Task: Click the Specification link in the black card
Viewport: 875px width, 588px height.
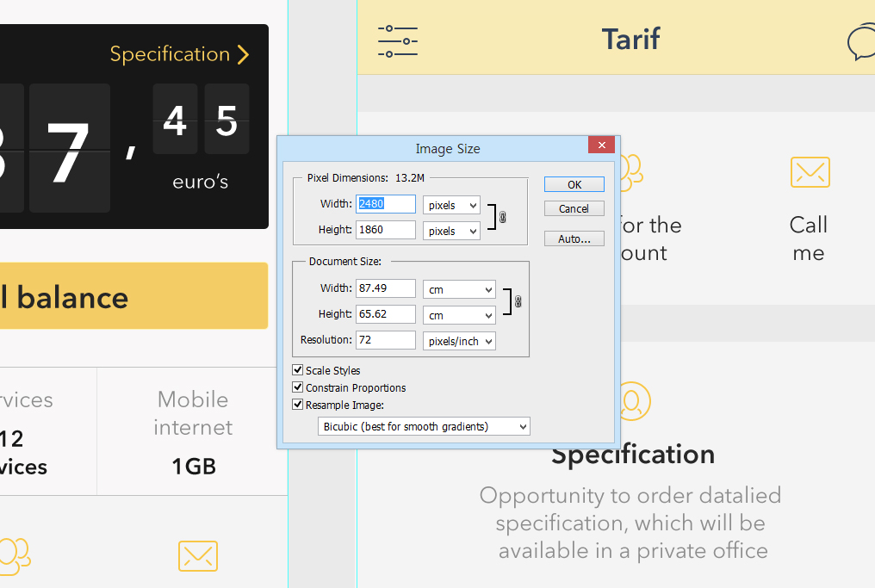Action: pyautogui.click(x=170, y=54)
